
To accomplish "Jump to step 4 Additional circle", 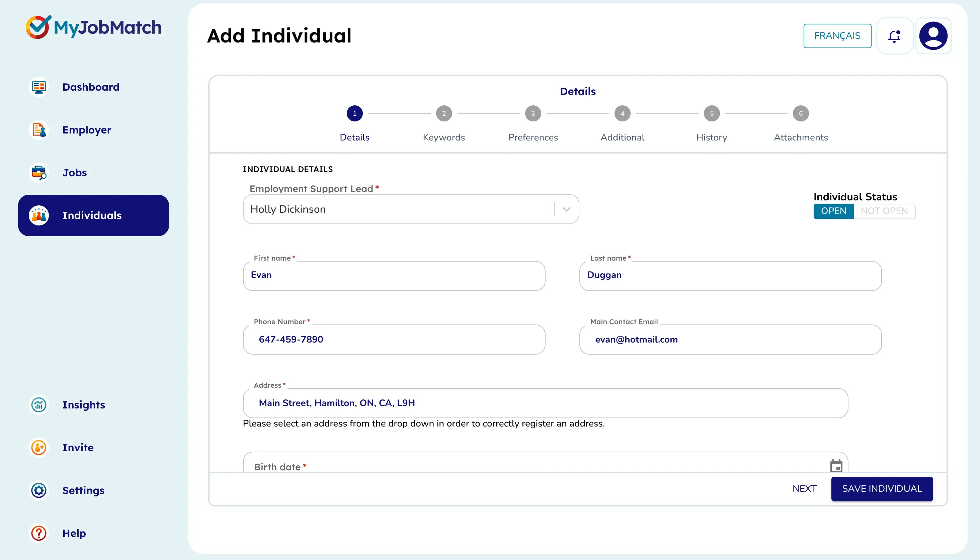I will coord(622,113).
